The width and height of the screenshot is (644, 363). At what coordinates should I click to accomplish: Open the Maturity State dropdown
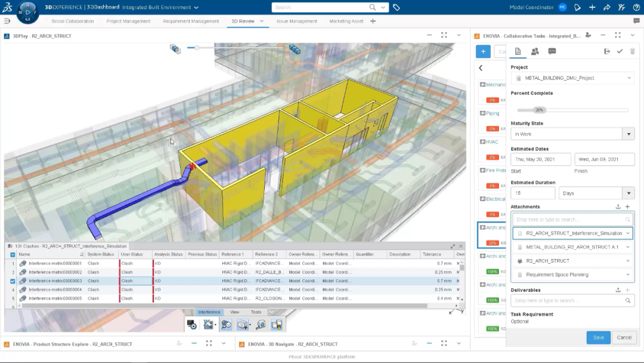coord(628,134)
